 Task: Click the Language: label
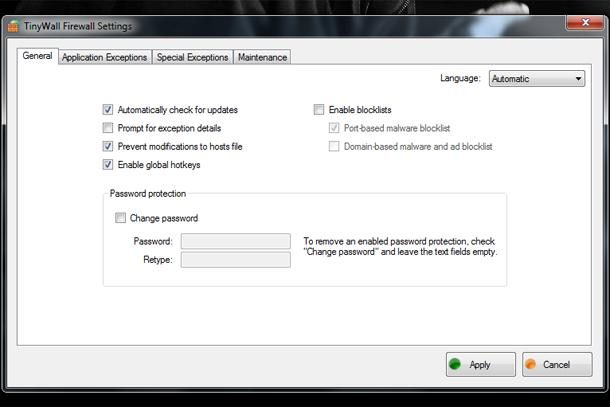[x=460, y=78]
